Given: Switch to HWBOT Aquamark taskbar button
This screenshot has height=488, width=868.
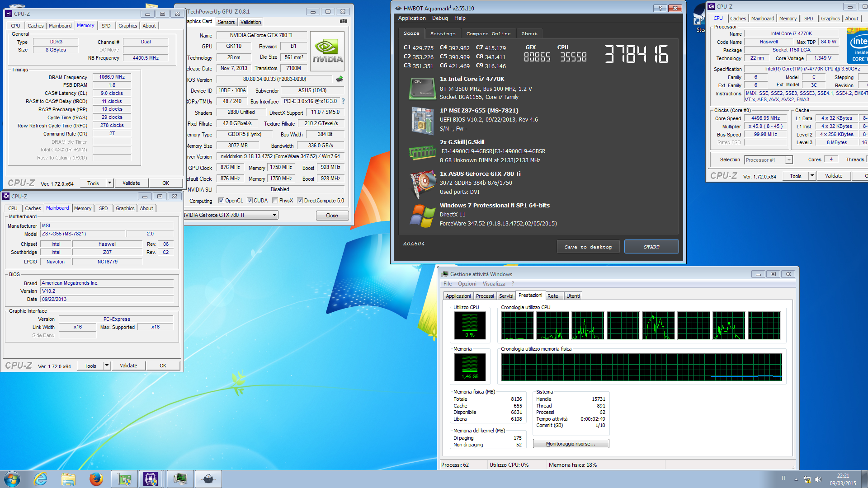Looking at the screenshot, I should tap(208, 479).
